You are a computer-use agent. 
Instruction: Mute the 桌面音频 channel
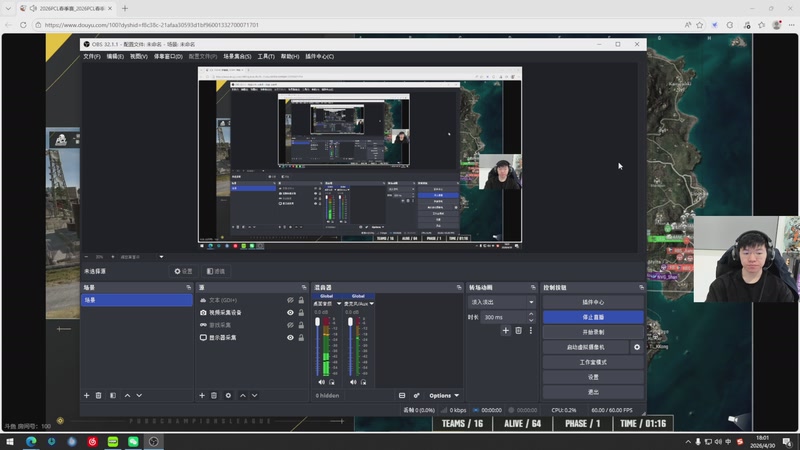coord(321,382)
